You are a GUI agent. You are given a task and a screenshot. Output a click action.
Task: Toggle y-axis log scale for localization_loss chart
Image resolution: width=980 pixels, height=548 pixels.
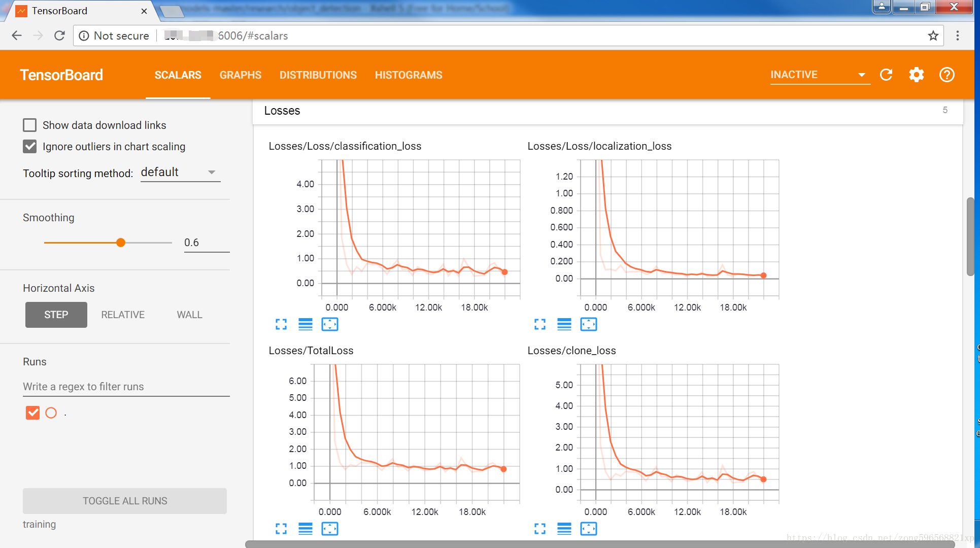[x=564, y=324]
